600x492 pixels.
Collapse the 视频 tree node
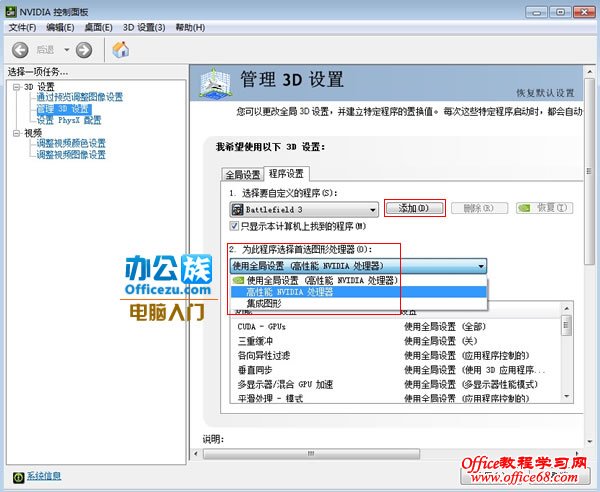click(16, 133)
